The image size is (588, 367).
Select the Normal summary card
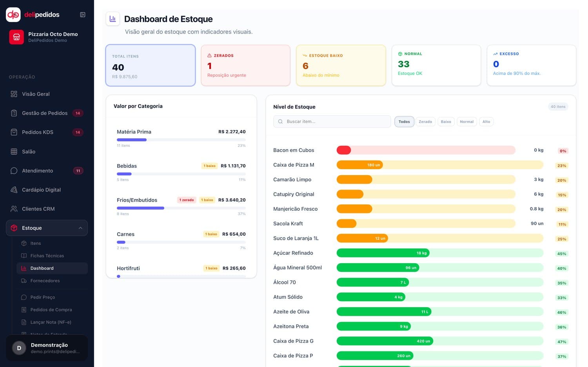click(436, 65)
